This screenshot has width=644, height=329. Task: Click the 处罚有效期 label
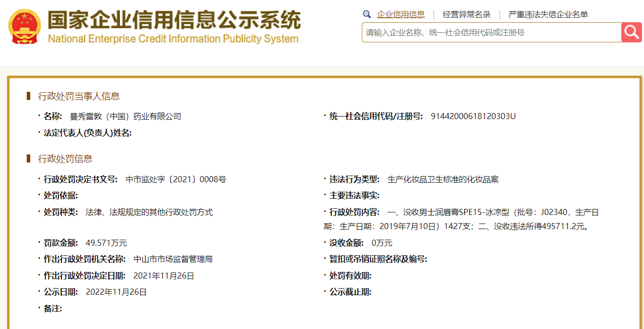coord(351,276)
